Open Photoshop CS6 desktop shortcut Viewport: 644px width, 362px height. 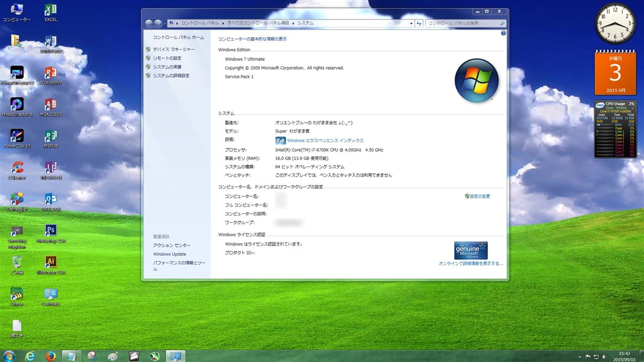click(x=50, y=234)
